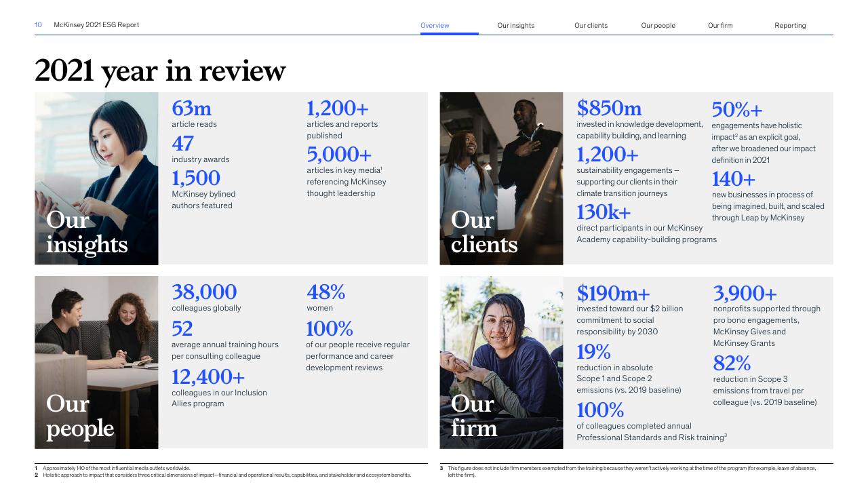Select 'Academy capability-building programs' text
Screen dimensions: 868x489
[646, 239]
